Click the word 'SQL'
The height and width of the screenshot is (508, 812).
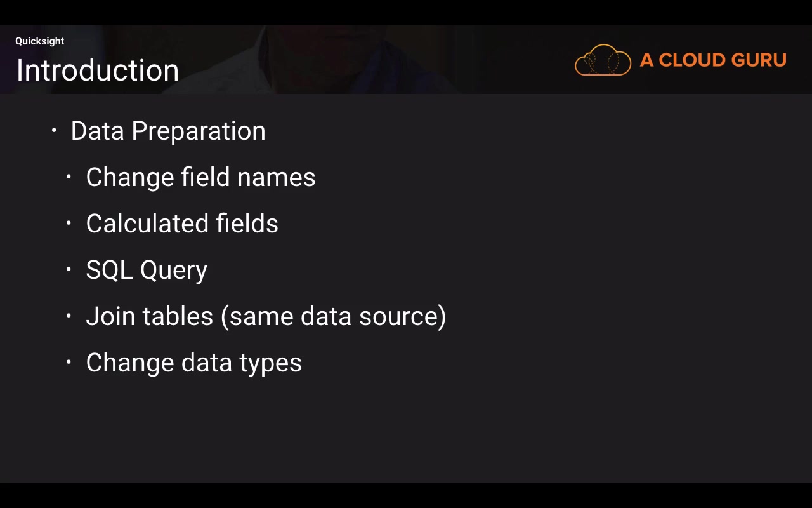(109, 271)
